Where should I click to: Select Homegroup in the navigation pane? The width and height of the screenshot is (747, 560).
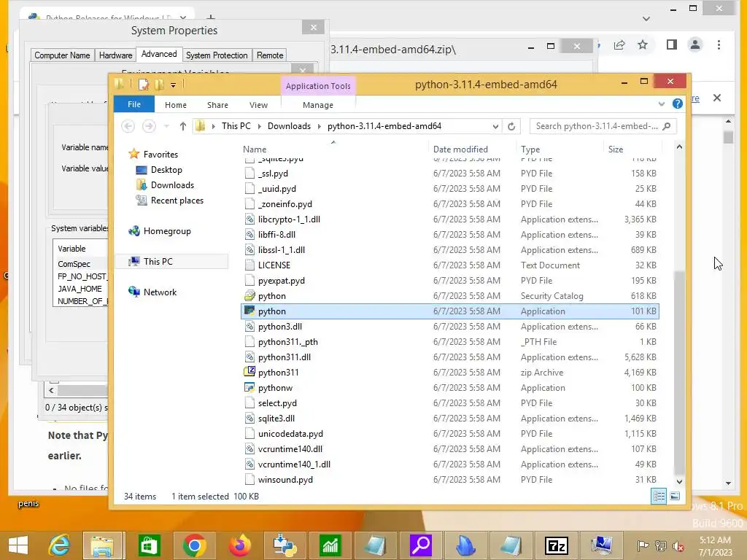[x=167, y=231]
